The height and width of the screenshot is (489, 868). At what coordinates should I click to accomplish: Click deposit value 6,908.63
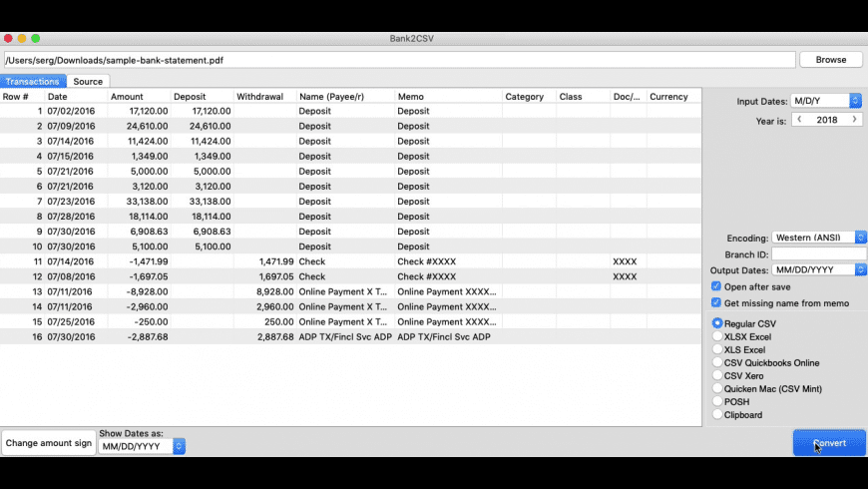[x=213, y=231]
